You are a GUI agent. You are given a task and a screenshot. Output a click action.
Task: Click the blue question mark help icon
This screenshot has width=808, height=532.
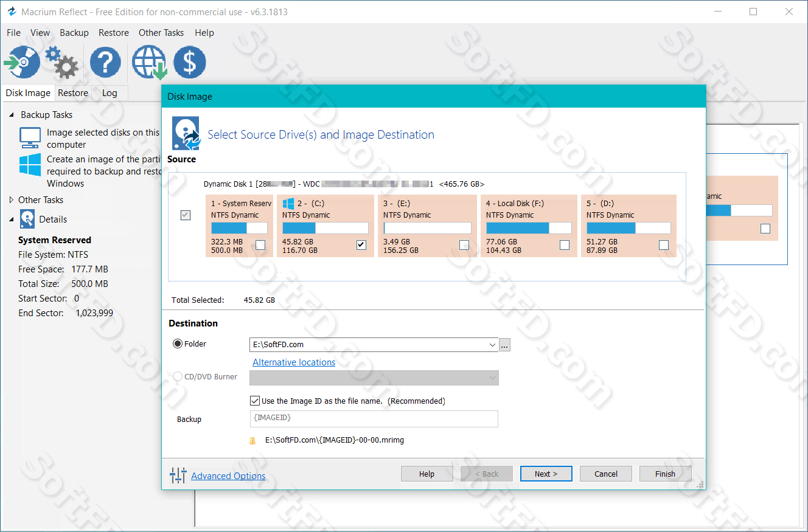[x=106, y=62]
